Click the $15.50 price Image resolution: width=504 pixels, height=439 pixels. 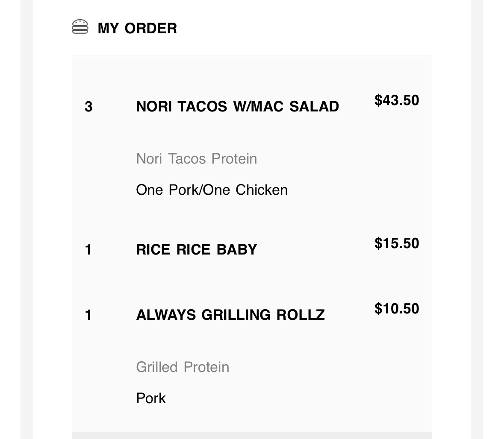[397, 243]
